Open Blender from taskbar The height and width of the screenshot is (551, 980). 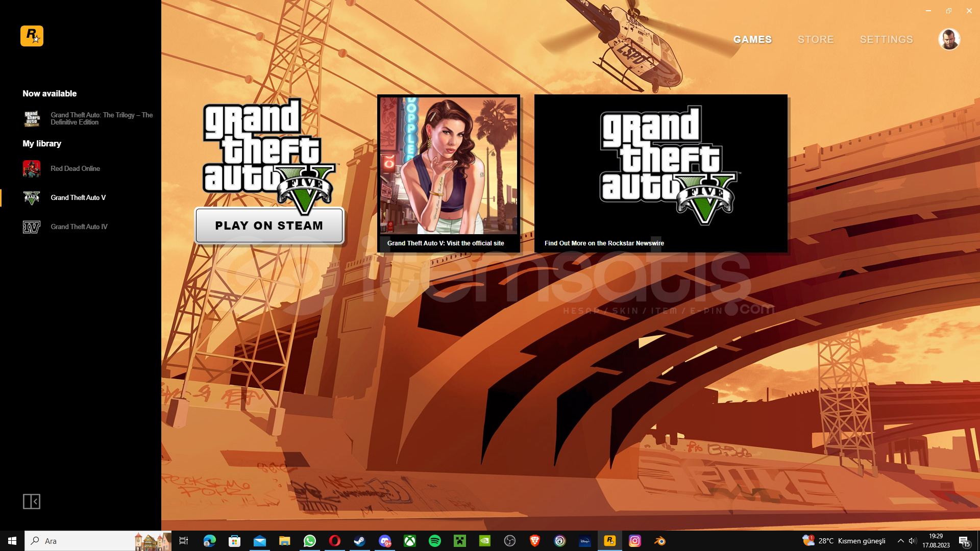[x=659, y=541]
